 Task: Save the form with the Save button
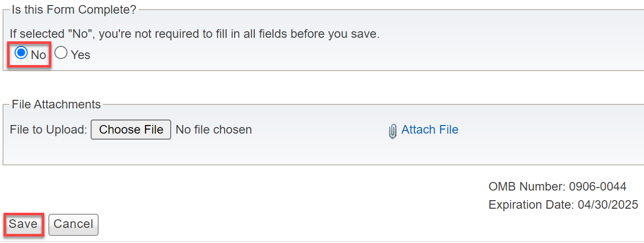pyautogui.click(x=23, y=224)
